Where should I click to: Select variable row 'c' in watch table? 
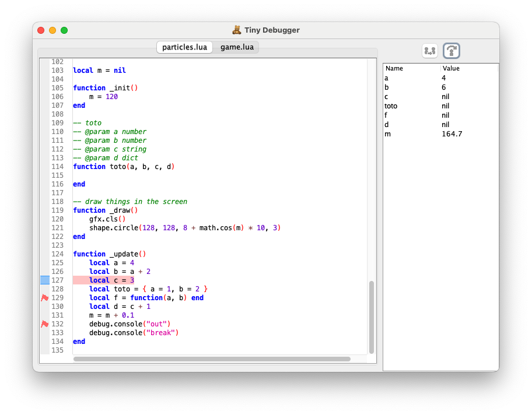click(441, 97)
